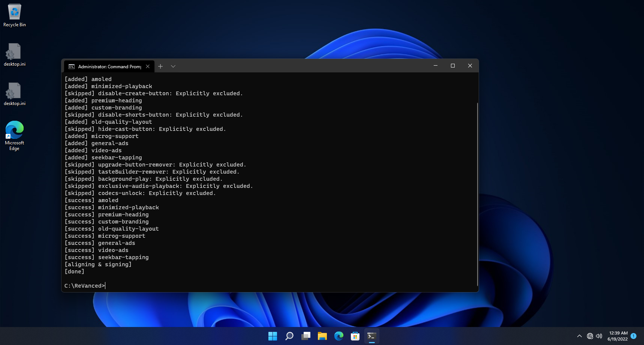The height and width of the screenshot is (345, 644).
Task: Click the C:\ReVanced> prompt line
Action: [85, 286]
